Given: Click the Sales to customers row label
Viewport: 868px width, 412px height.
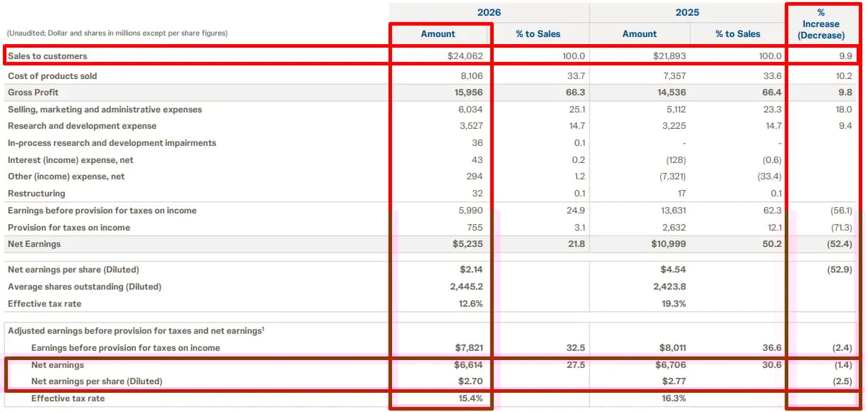Looking at the screenshot, I should 48,56.
